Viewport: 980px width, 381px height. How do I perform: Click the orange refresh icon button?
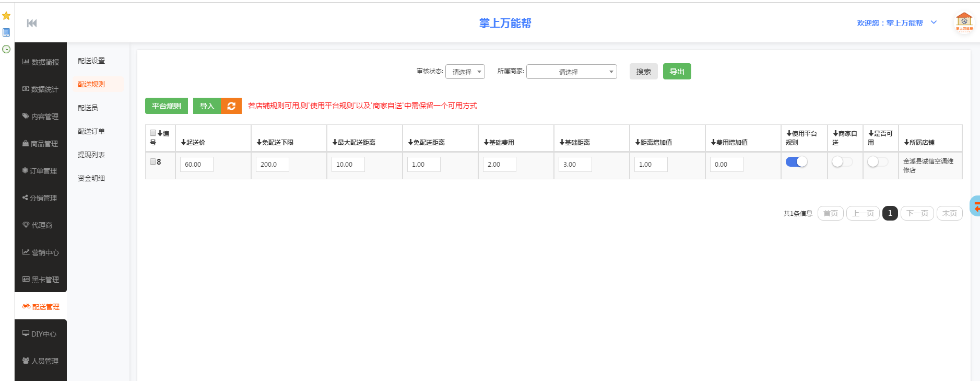pos(231,106)
